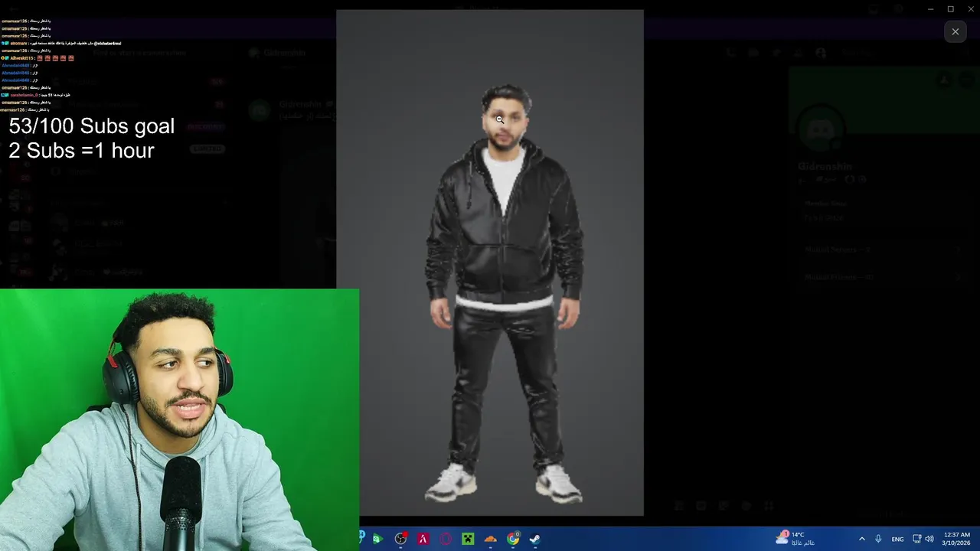Minimize the Discord window

pyautogui.click(x=930, y=9)
